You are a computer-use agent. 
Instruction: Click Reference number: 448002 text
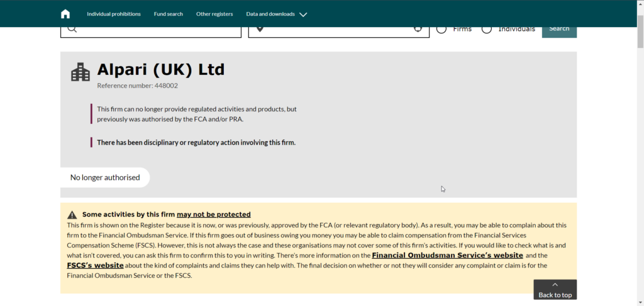click(x=137, y=86)
